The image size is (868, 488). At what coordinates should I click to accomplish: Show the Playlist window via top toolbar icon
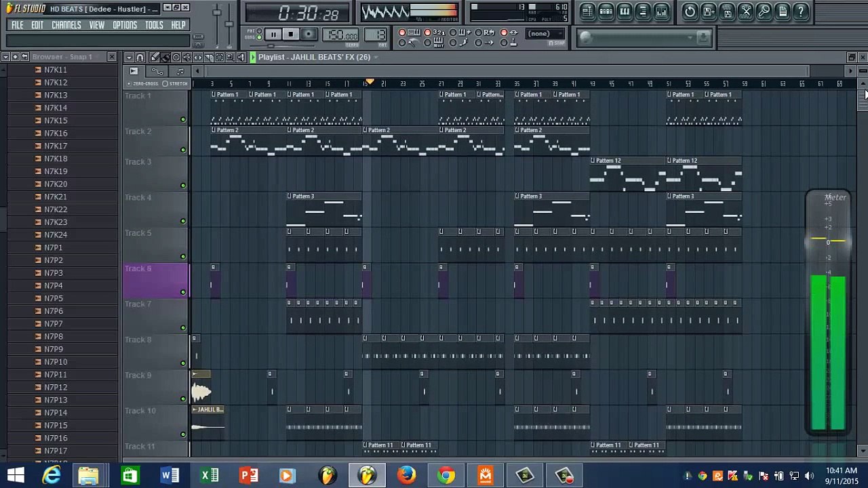click(x=587, y=12)
